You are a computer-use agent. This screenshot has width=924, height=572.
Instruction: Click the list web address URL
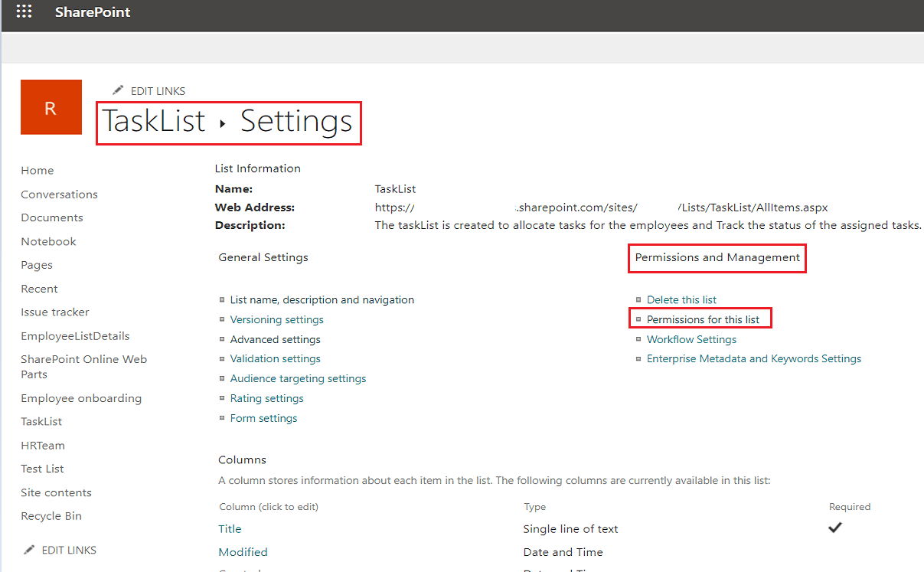click(602, 208)
